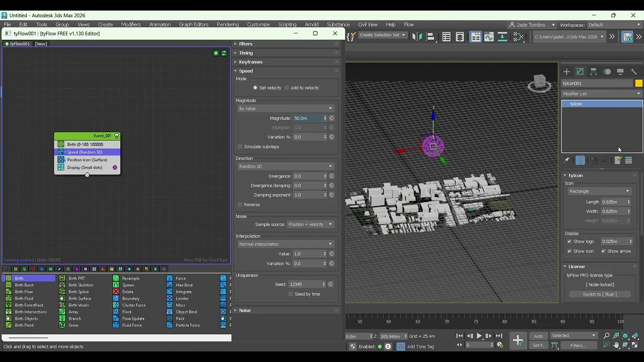Open the Mirror tool in main toolbar

coord(417,37)
